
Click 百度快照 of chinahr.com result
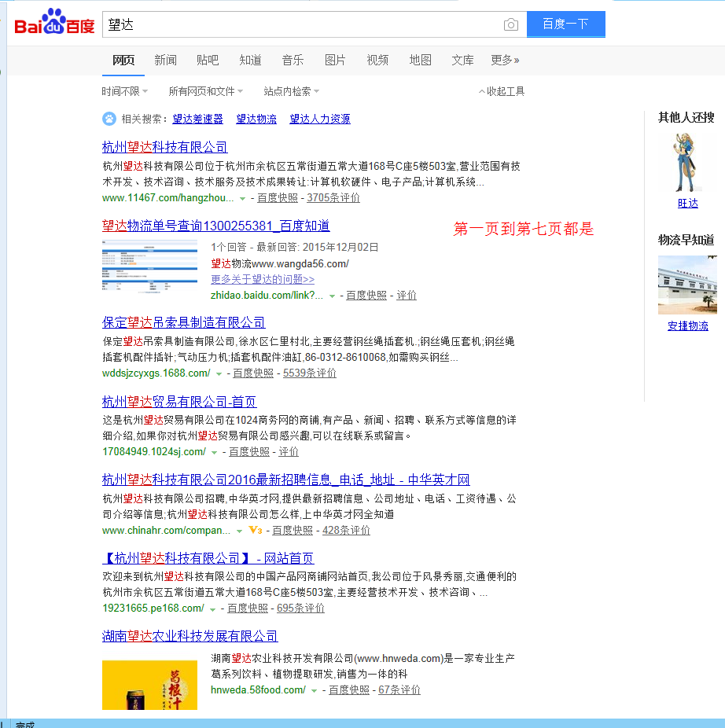pyautogui.click(x=293, y=530)
